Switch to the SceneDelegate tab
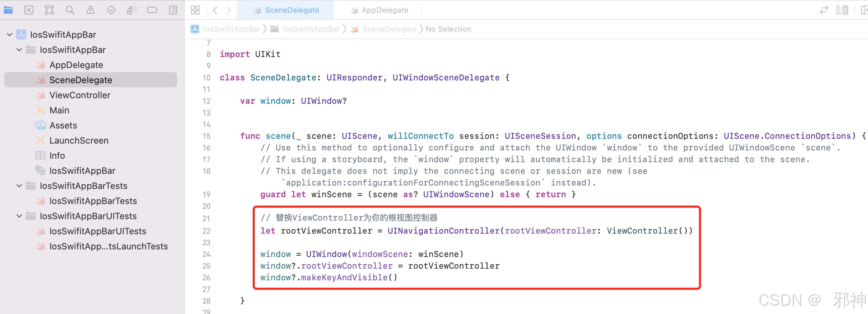Viewport: 868px width, 314px height. 286,10
